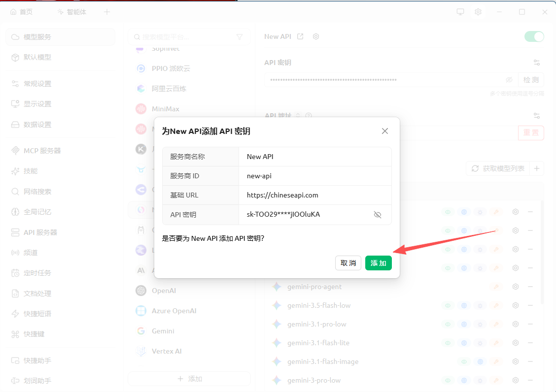Screen dimensions: 556x392
Task: Open New API external website link icon
Action: pos(300,36)
